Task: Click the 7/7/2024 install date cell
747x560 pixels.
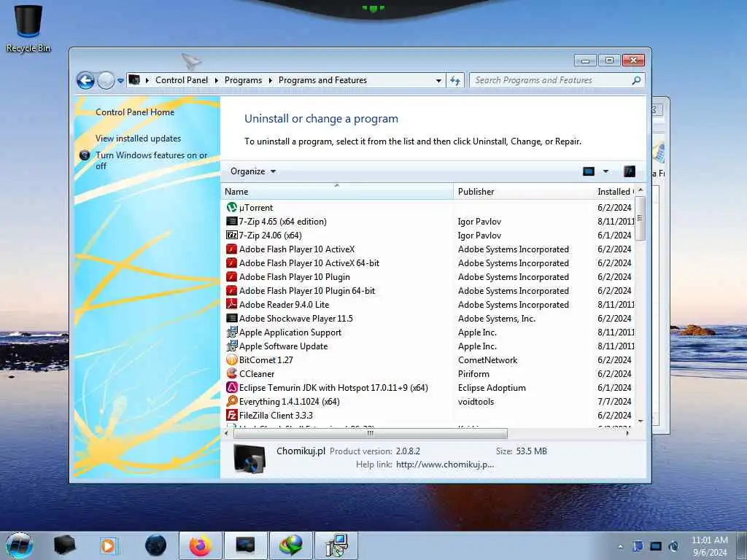Action: [614, 402]
